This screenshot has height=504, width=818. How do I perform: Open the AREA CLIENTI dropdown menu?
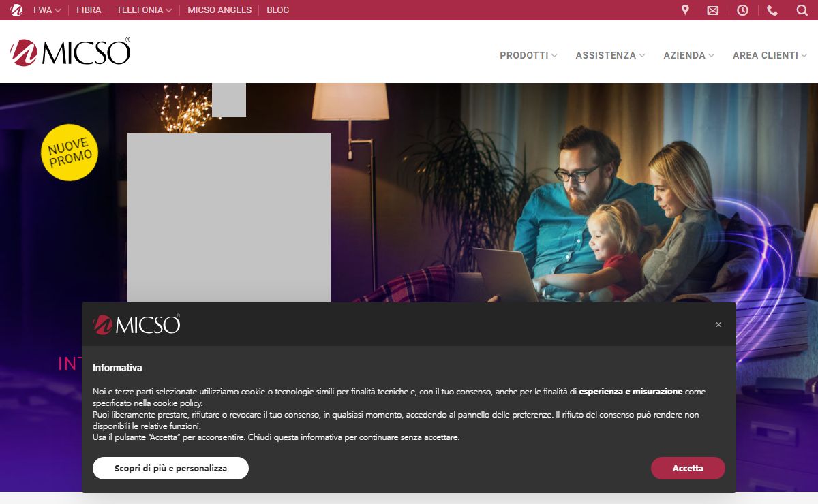pos(770,55)
